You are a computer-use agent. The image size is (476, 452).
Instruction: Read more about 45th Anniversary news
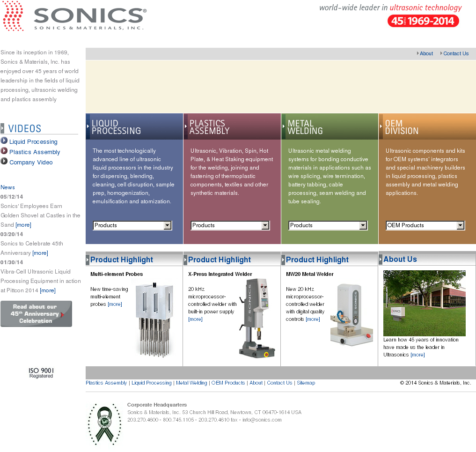40,253
